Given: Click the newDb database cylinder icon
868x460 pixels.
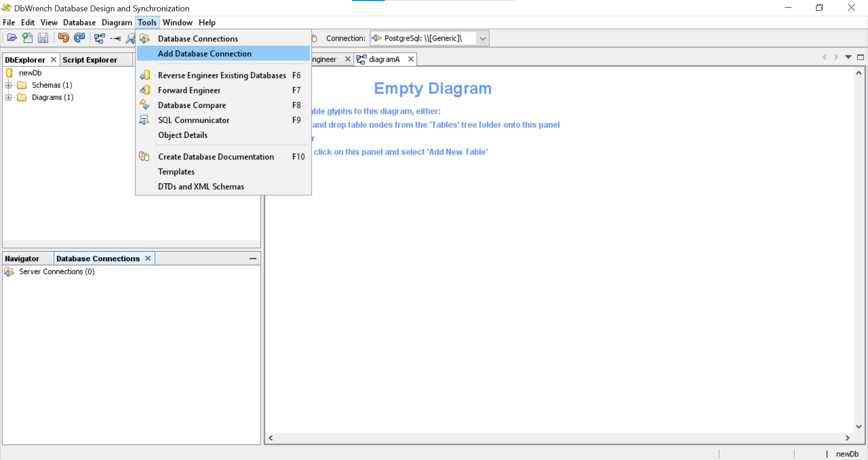Looking at the screenshot, I should click(9, 73).
